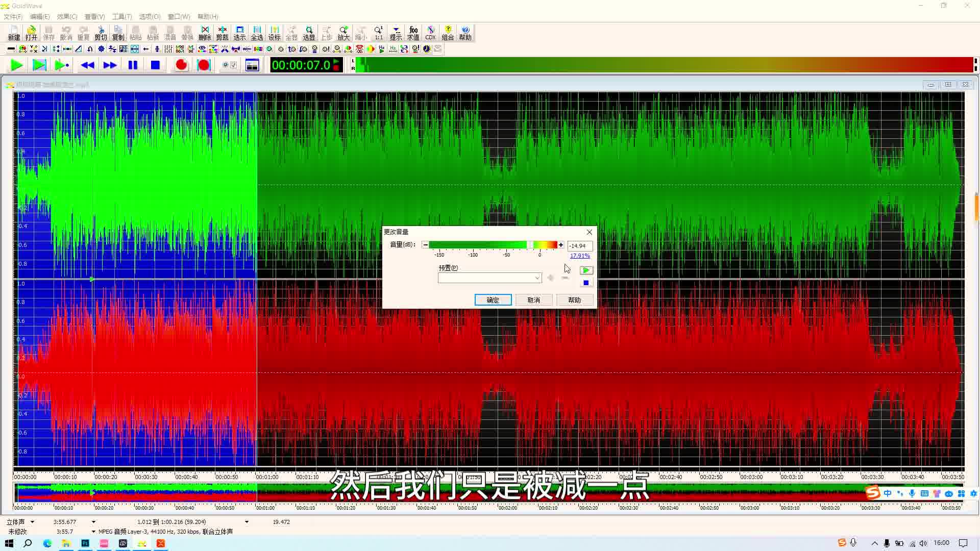980x551 pixels.
Task: Open the 预置 preset dropdown in the dialog
Action: click(537, 278)
